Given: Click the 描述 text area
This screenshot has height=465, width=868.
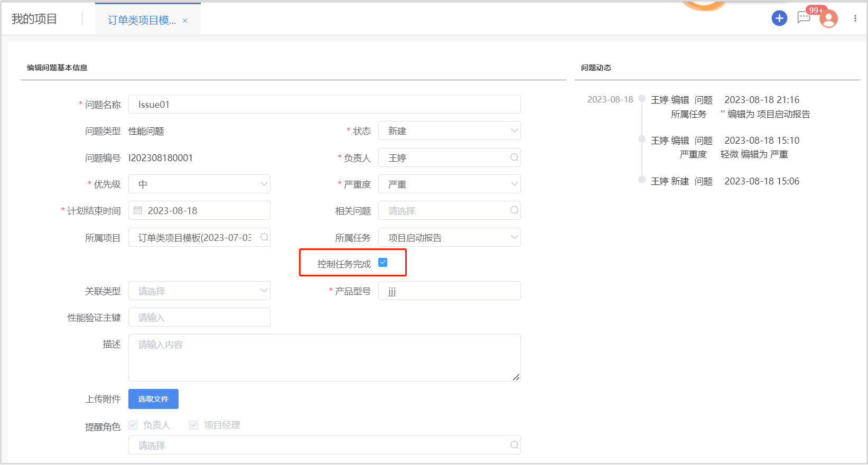Looking at the screenshot, I should pyautogui.click(x=324, y=357).
